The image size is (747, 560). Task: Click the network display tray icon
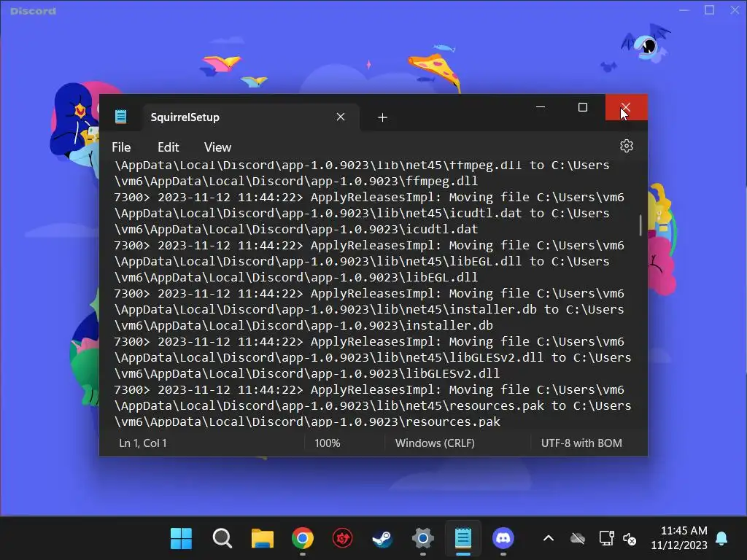pos(606,539)
